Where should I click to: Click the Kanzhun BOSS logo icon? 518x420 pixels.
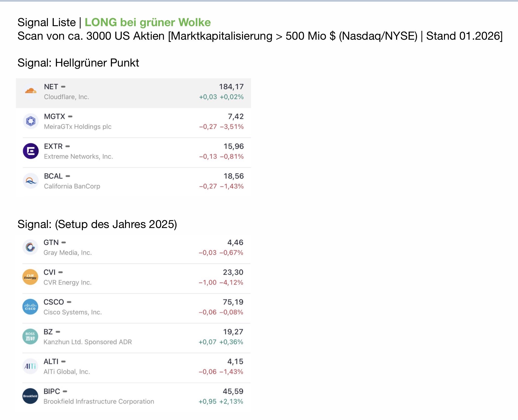point(30,337)
